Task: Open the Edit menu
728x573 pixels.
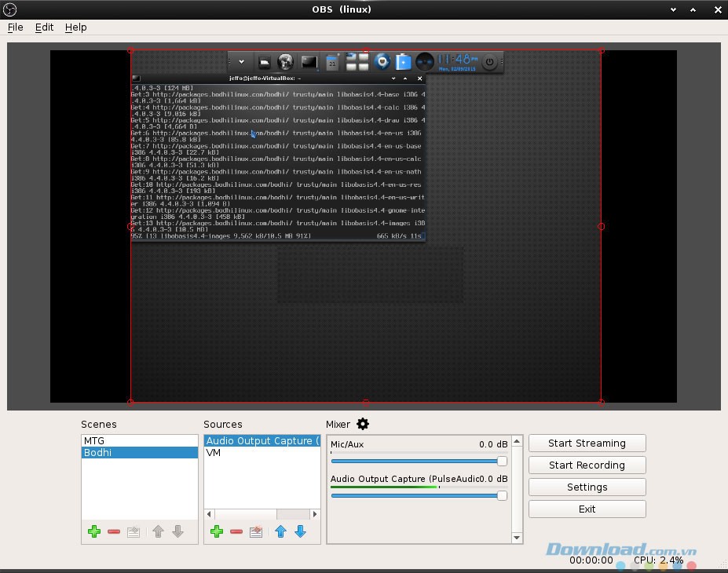Action: (44, 27)
